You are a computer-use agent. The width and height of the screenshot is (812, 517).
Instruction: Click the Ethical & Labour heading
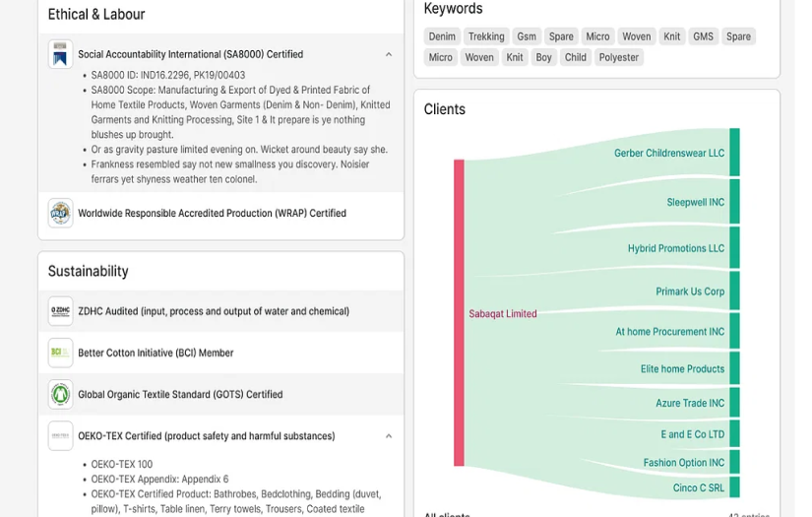96,14
